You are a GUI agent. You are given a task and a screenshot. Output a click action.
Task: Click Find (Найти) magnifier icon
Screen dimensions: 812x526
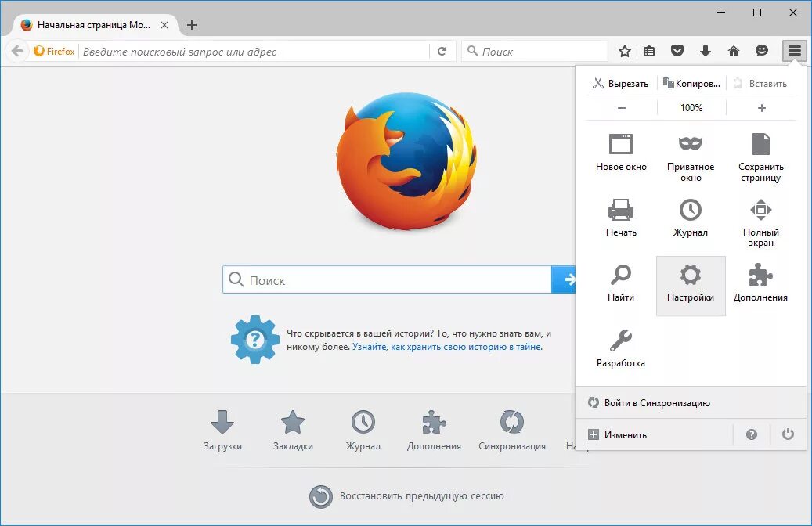point(620,275)
